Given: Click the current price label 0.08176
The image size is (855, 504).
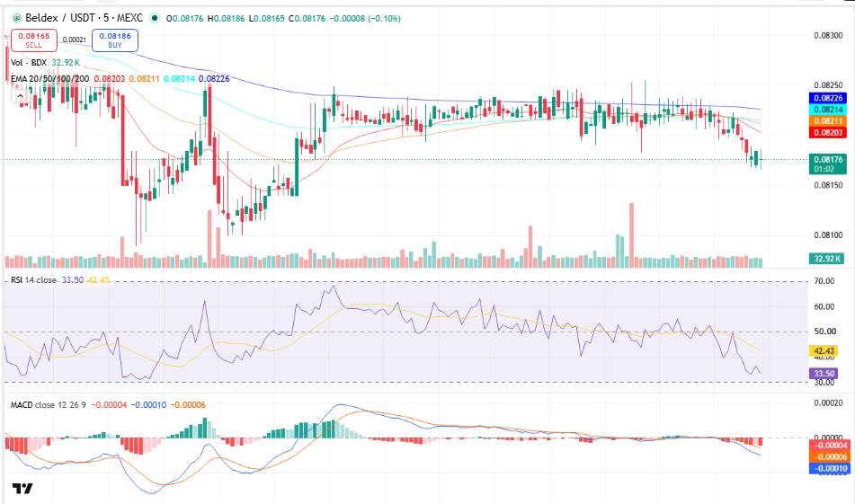Looking at the screenshot, I should tap(828, 164).
